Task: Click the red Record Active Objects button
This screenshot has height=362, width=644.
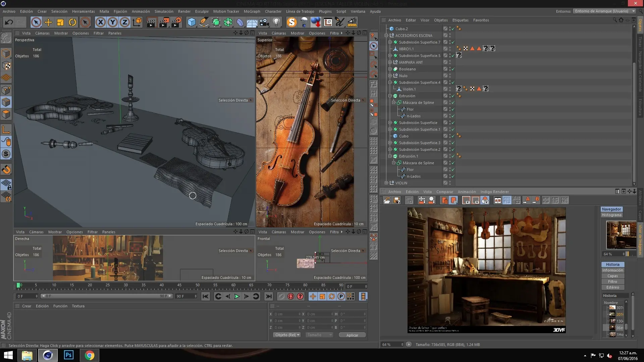Action: point(281,296)
